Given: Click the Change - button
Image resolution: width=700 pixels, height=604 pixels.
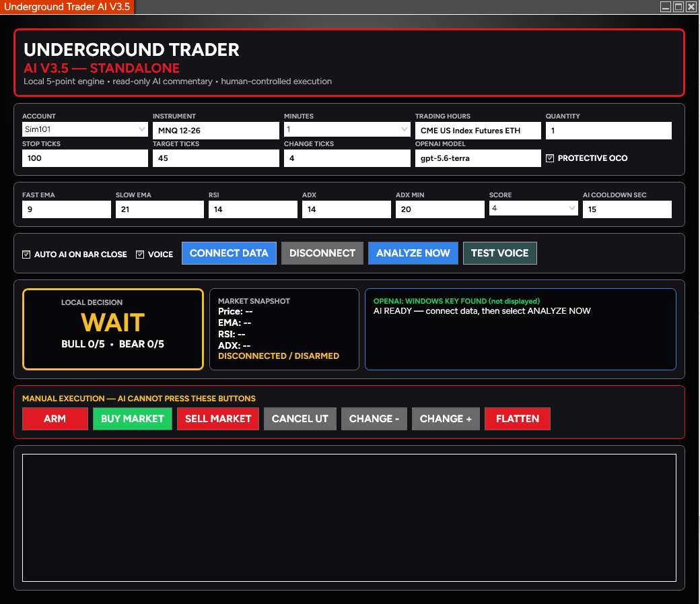Looking at the screenshot, I should click(374, 419).
